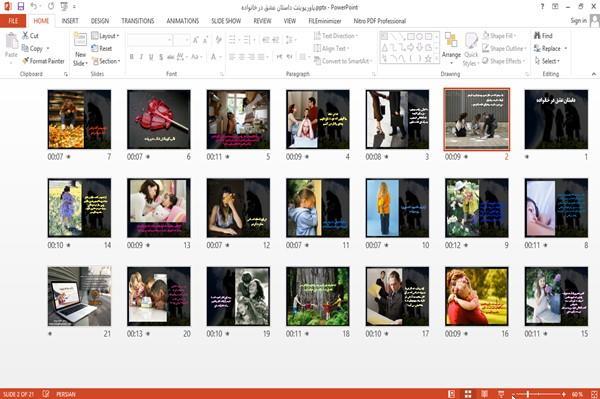Center align text in Paragraph group
This screenshot has width=600, height=399.
242,57
